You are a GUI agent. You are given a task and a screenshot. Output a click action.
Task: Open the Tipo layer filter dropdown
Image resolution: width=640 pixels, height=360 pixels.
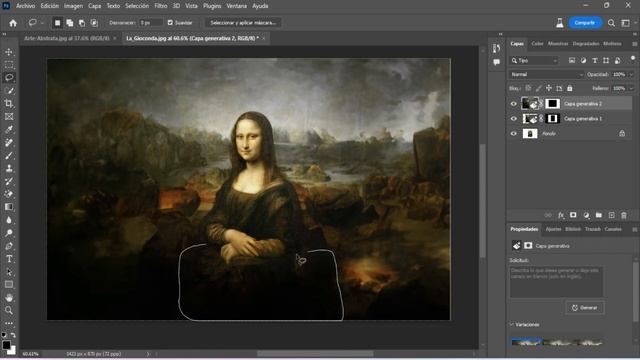coord(533,60)
